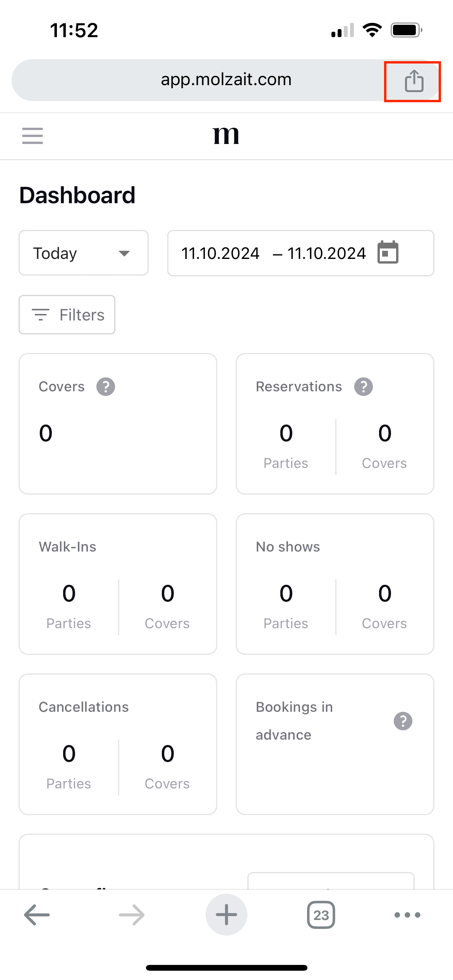Viewport: 453px width, 980px height.
Task: Tap the Molzait 'm' logo
Action: coord(226,136)
